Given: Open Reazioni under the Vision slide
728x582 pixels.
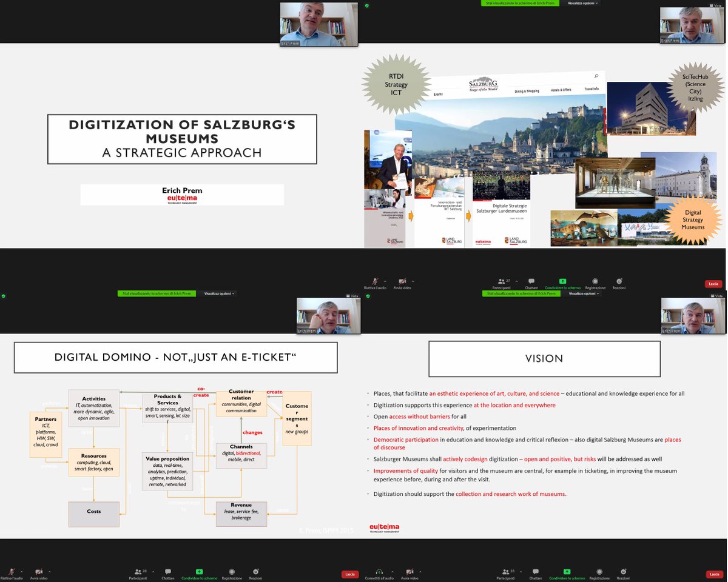Looking at the screenshot, I should [623, 574].
